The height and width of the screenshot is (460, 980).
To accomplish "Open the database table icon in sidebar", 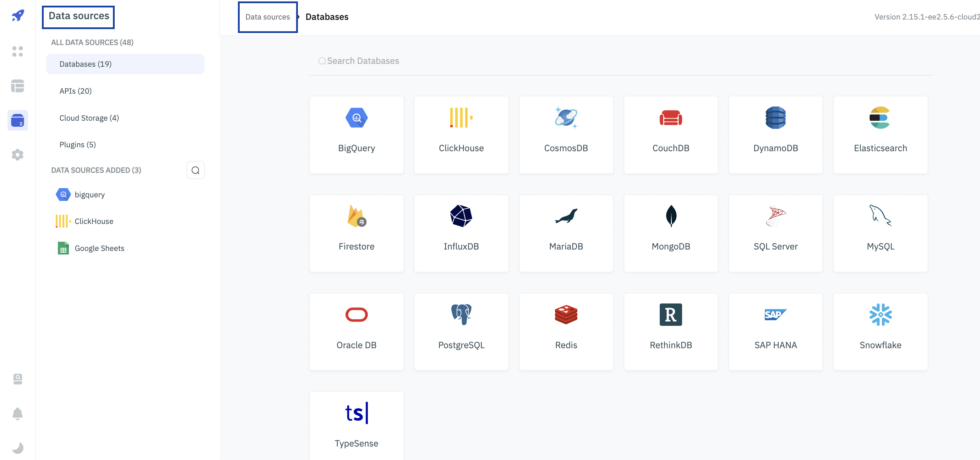I will click(x=17, y=86).
